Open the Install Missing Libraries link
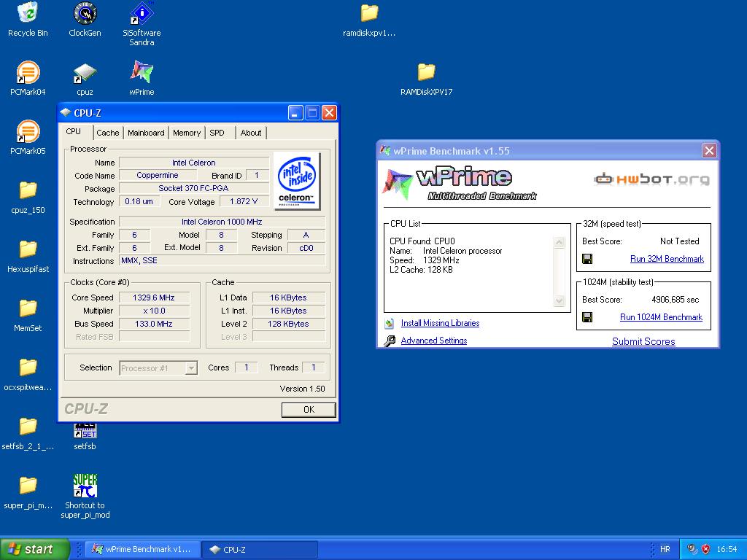The image size is (747, 560). tap(440, 323)
